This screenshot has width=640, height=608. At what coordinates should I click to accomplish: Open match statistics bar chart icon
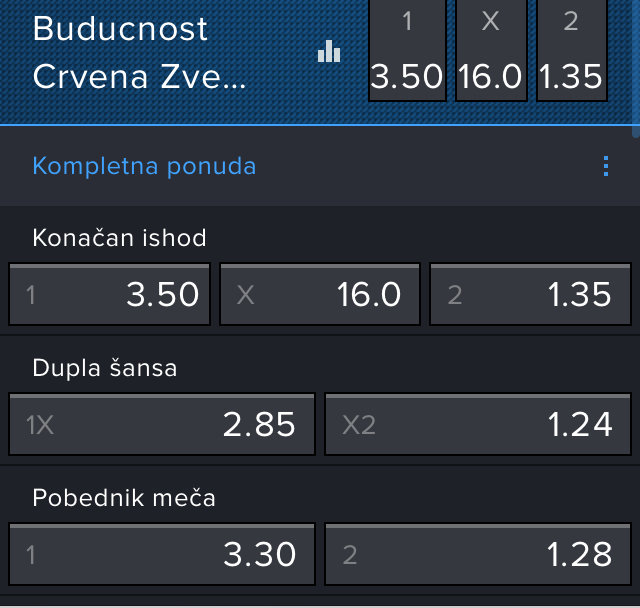point(329,52)
